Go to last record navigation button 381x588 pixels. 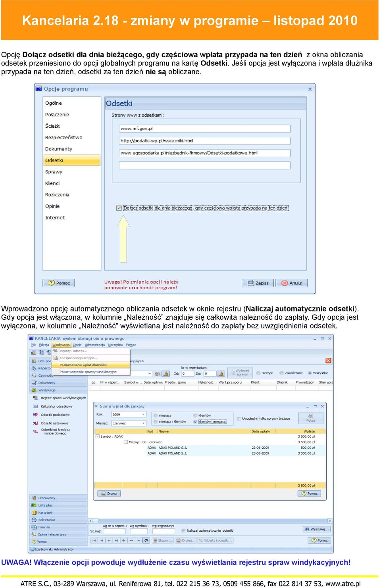(x=116, y=540)
